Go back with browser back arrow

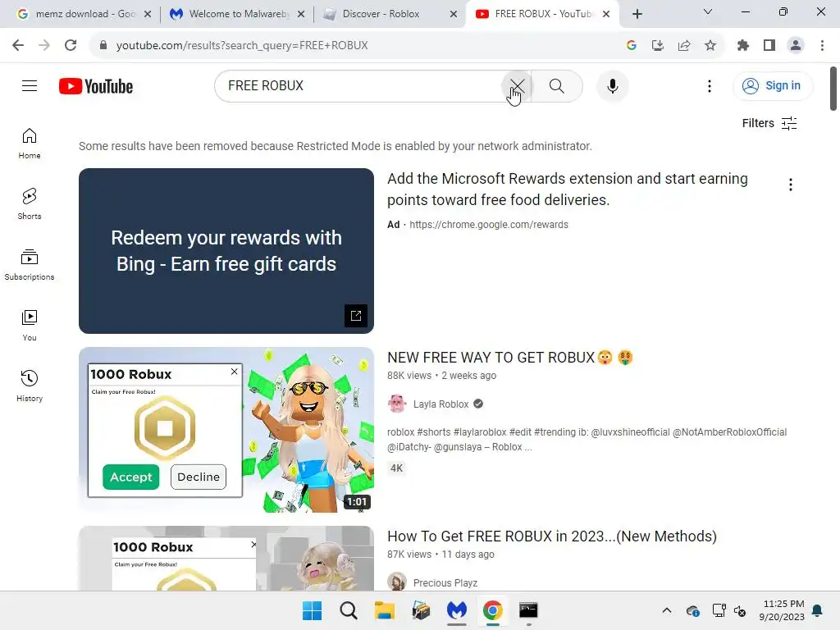coord(18,45)
